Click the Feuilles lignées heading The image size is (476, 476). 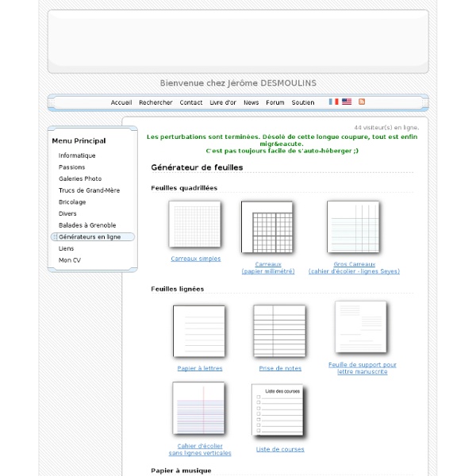(x=177, y=289)
